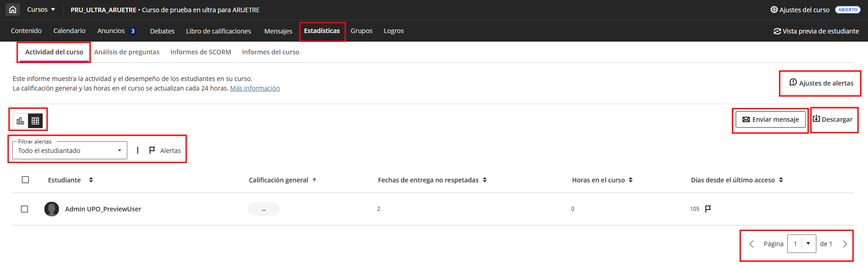868x267 pixels.
Task: Switch to bar chart view
Action: tap(20, 121)
